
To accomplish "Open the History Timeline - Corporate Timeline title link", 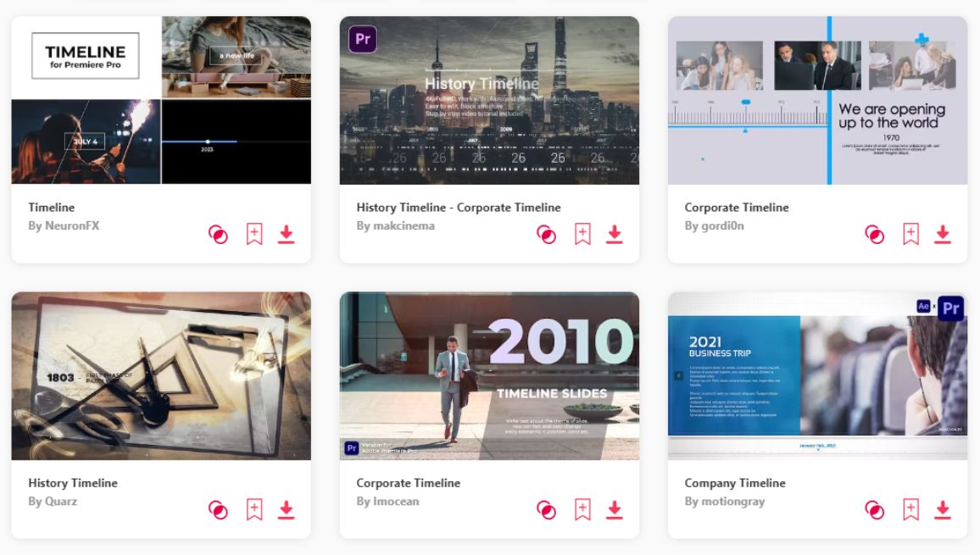I will point(458,207).
